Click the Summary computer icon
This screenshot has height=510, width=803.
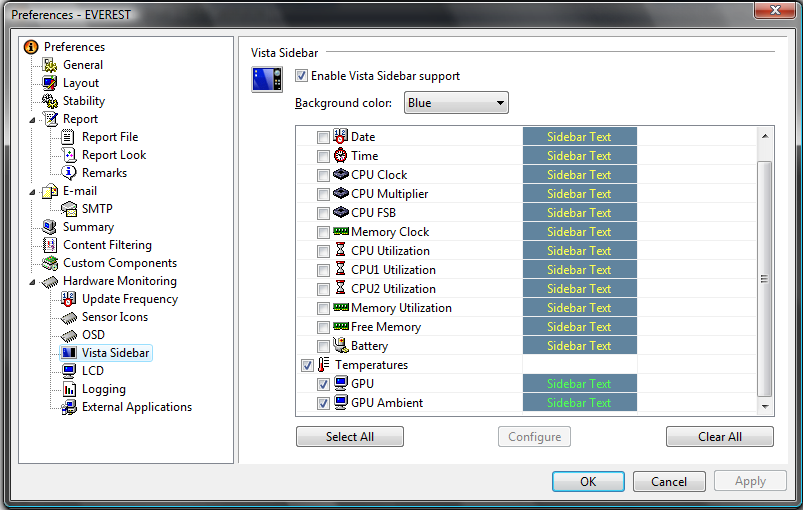pos(50,227)
